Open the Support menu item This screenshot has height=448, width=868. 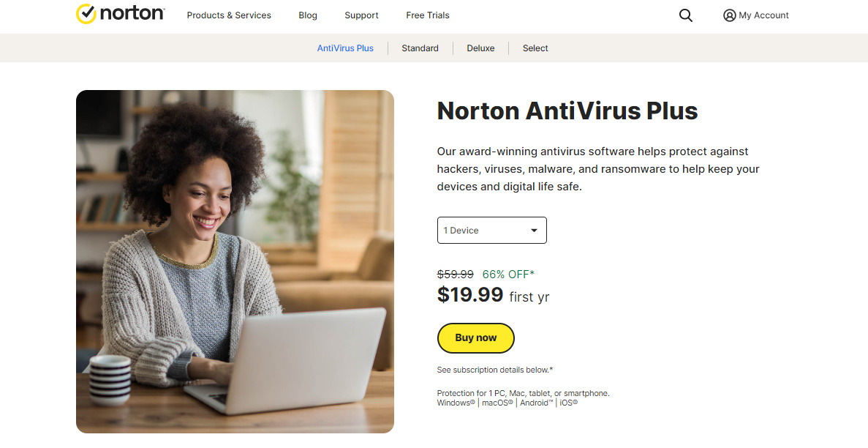tap(361, 15)
